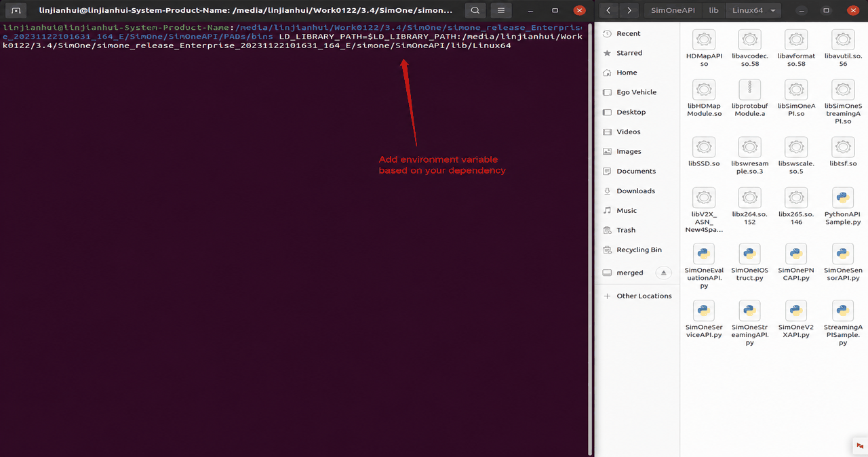This screenshot has height=457, width=868.
Task: Open Downloads in sidebar
Action: 637,191
